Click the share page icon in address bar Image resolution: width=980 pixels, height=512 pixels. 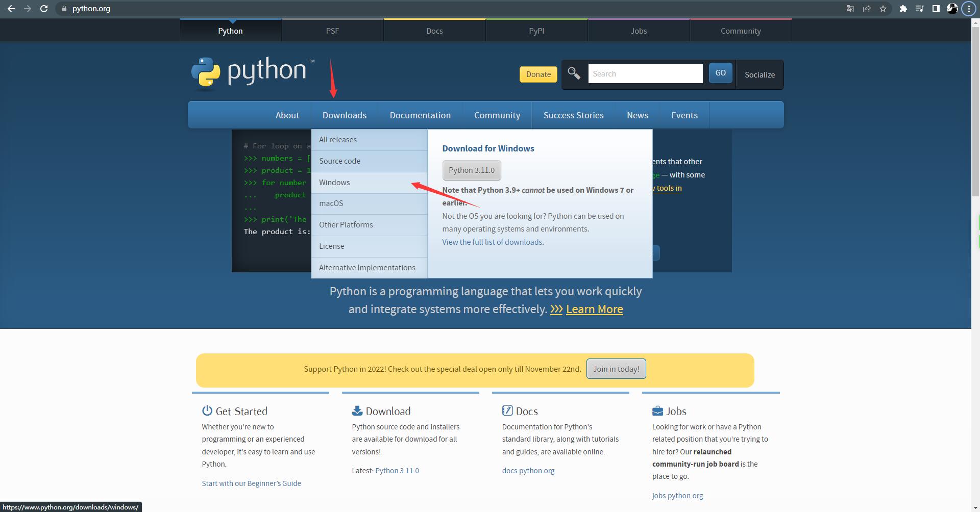coord(867,9)
